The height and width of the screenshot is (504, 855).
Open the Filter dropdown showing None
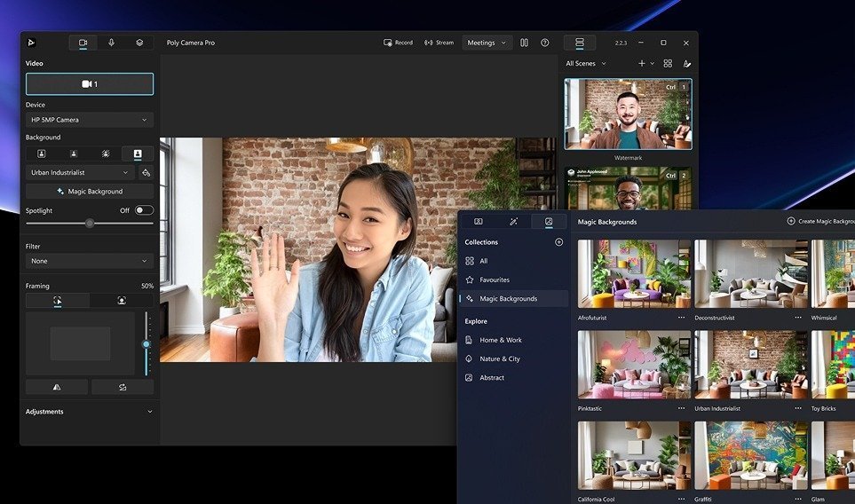coord(90,261)
